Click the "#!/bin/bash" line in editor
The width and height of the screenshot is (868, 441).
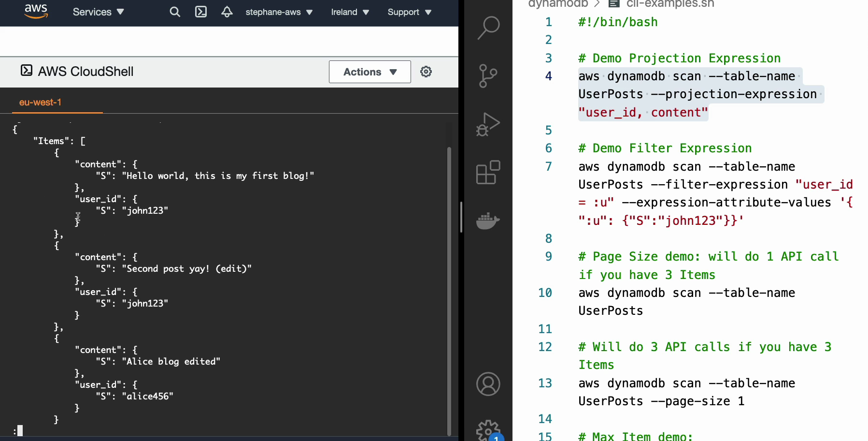point(618,22)
